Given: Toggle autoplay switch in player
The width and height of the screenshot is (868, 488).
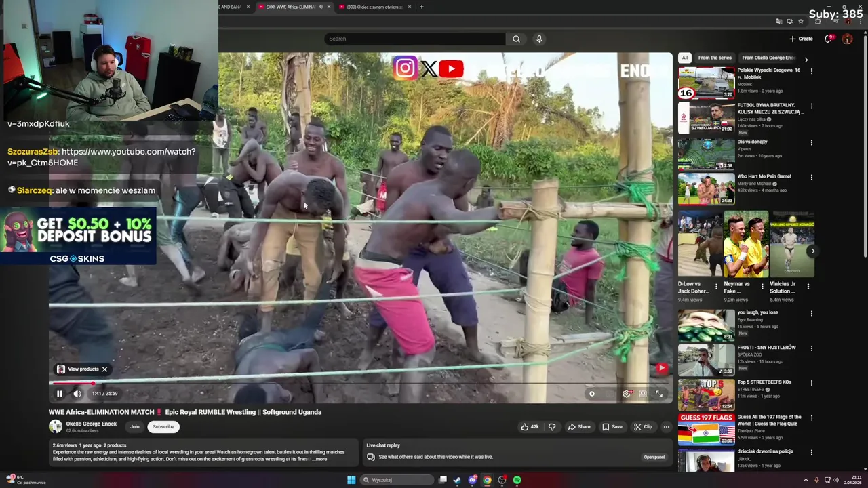Looking at the screenshot, I should click(594, 394).
